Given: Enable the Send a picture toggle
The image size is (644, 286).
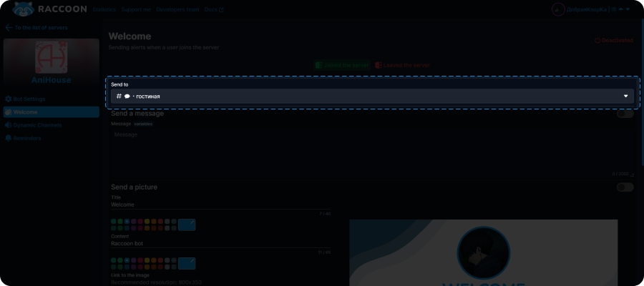Looking at the screenshot, I should 625,187.
